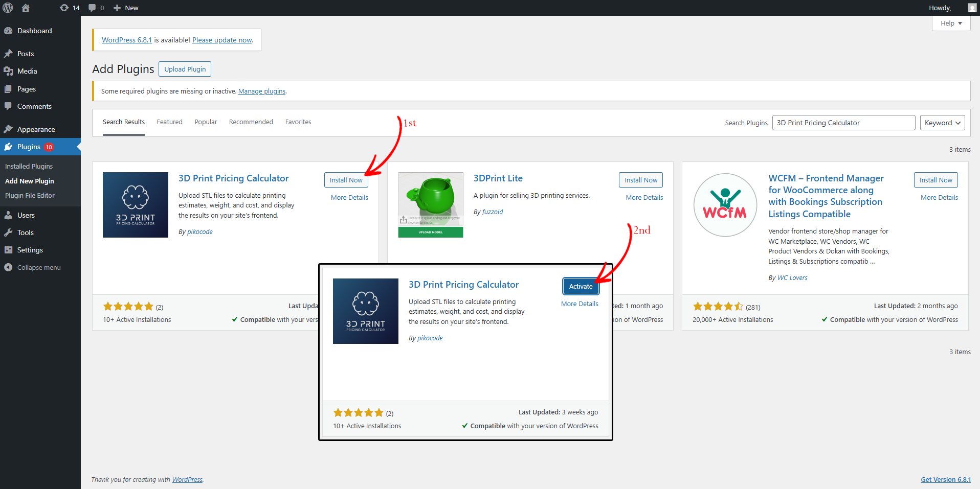Open the WordPress 6.8.1 link
Screen dimensions: 980x489
(127, 40)
